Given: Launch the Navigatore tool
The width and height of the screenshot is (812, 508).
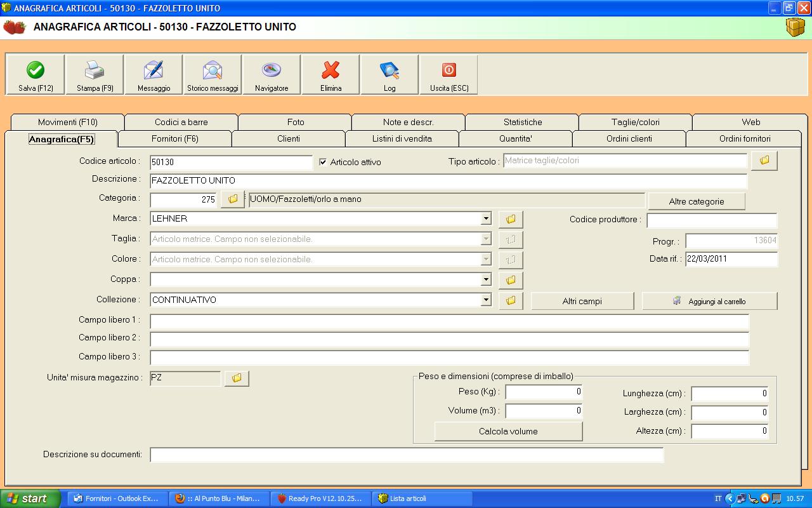Looking at the screenshot, I should [x=272, y=70].
